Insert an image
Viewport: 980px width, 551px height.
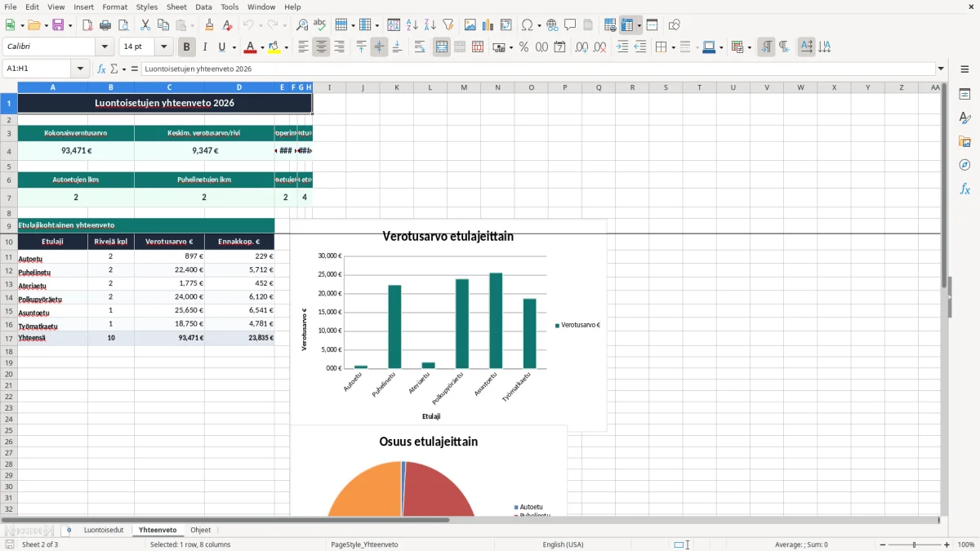click(x=470, y=25)
